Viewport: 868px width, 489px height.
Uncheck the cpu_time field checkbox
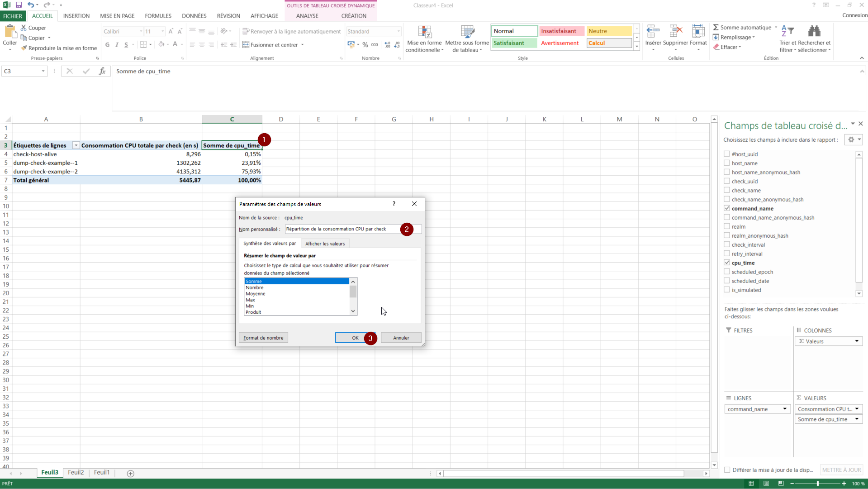(x=727, y=263)
